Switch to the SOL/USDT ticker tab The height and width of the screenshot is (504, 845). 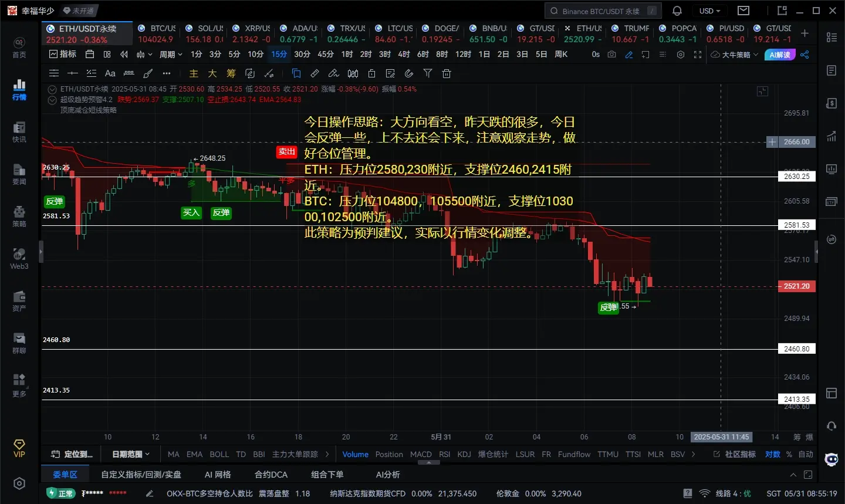tap(204, 33)
